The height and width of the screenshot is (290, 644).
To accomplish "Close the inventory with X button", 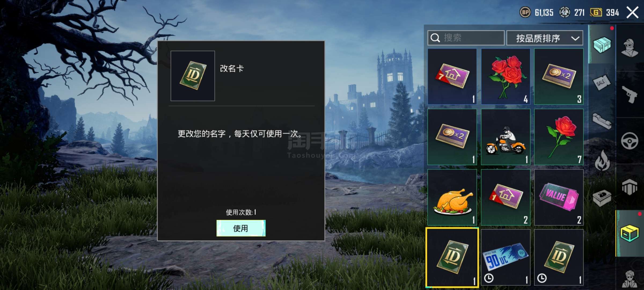I will point(632,12).
